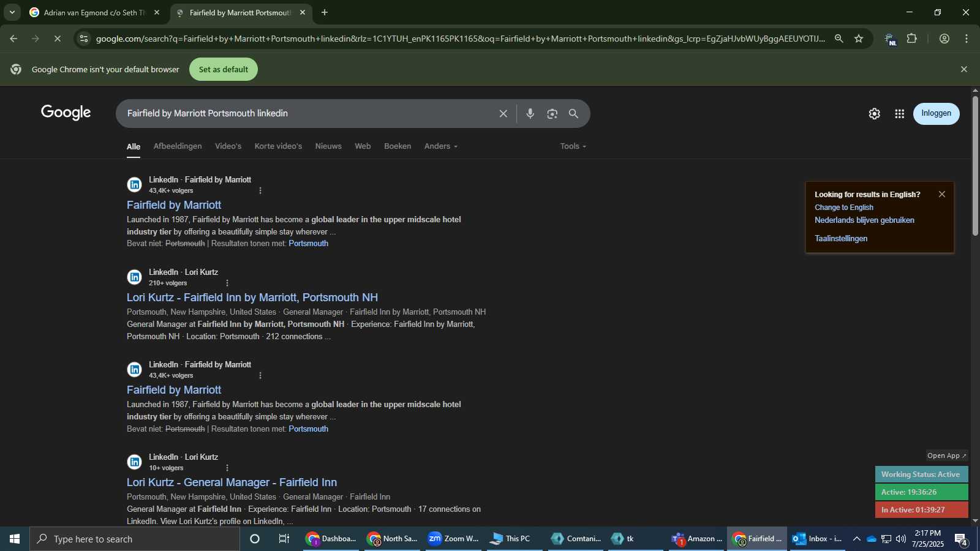Expand the Anders search filter dropdown
Image resolution: width=980 pixels, height=551 pixels.
coord(441,146)
